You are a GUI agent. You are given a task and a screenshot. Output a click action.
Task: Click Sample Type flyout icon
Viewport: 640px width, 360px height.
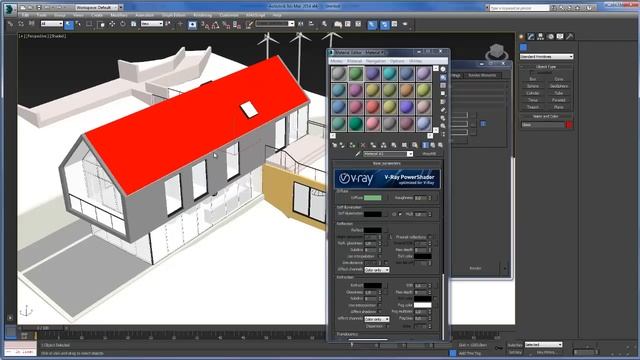tap(443, 69)
